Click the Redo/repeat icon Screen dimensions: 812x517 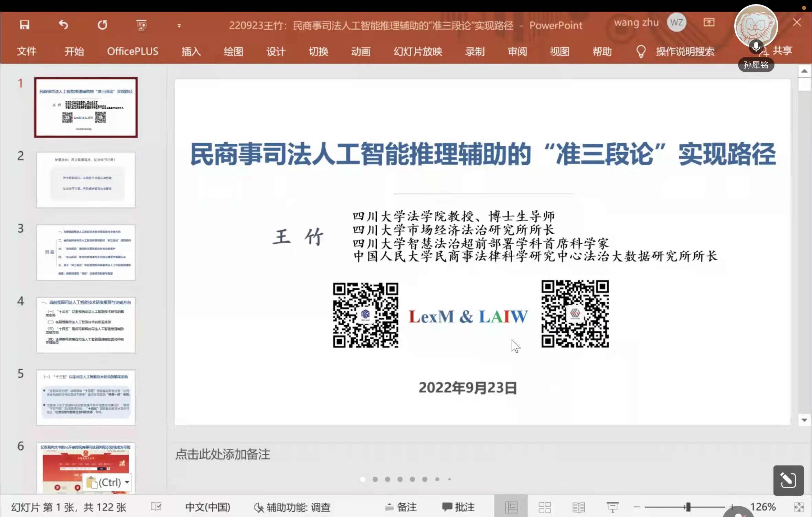[102, 25]
